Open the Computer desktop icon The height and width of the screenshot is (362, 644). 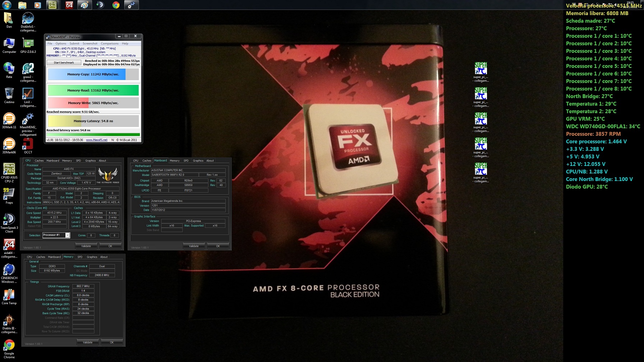(x=9, y=46)
